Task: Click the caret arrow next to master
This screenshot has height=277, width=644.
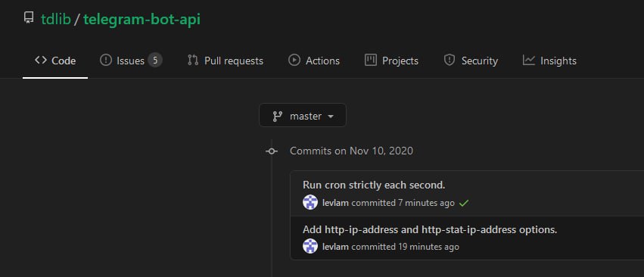Action: click(331, 117)
